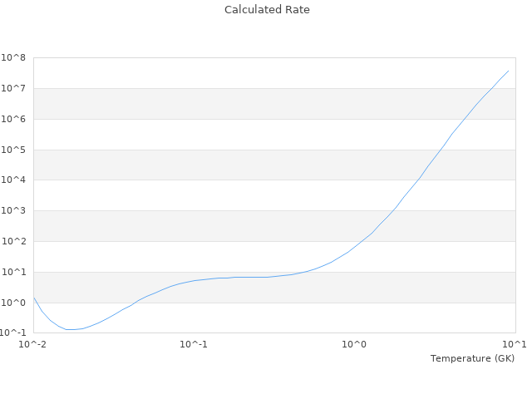Click the 10^-1 label on the x-axis
Viewport: 532px width, 399px height.
(193, 344)
